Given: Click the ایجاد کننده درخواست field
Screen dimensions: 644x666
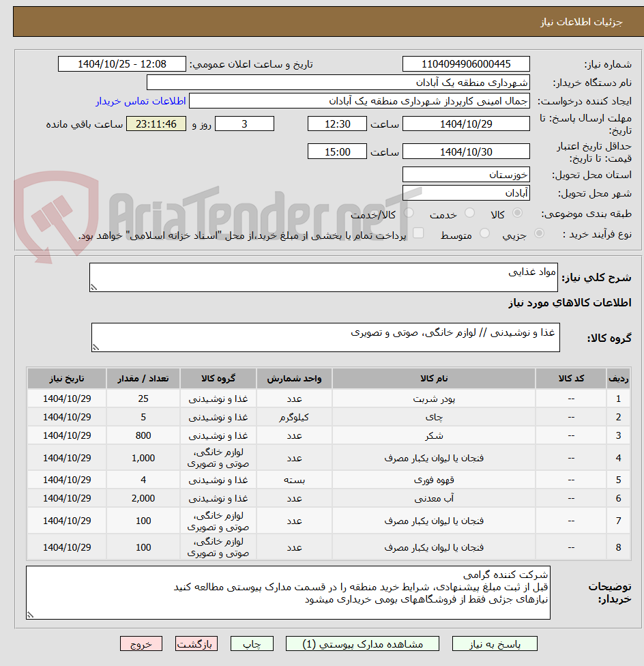Looking at the screenshot, I should 359,101.
